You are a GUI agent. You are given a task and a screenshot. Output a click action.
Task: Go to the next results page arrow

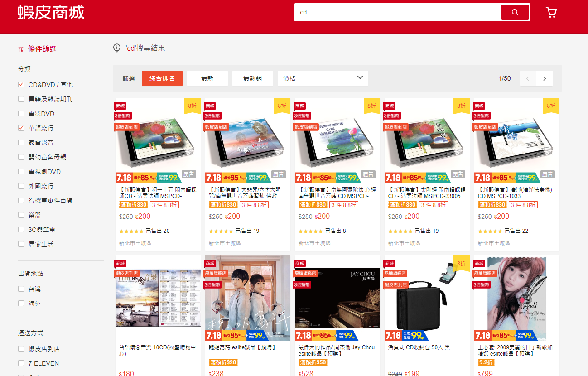click(x=545, y=78)
